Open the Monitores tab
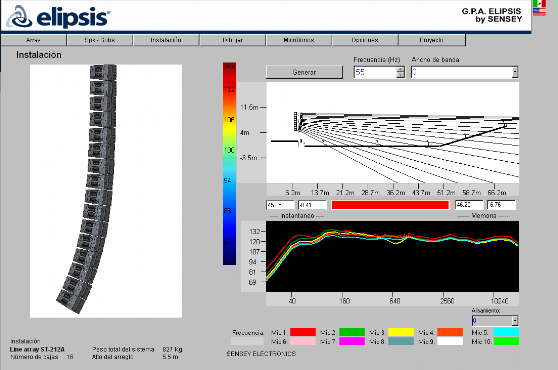 (299, 40)
